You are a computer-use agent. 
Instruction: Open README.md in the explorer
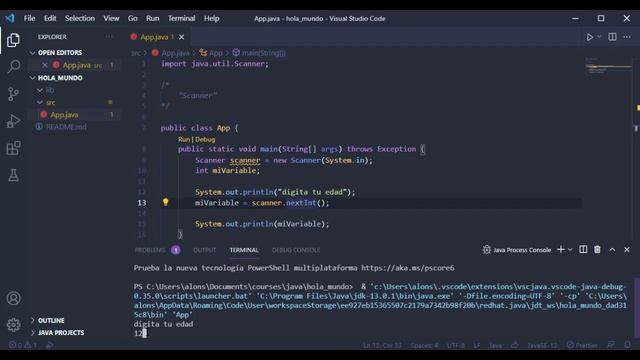click(66, 127)
